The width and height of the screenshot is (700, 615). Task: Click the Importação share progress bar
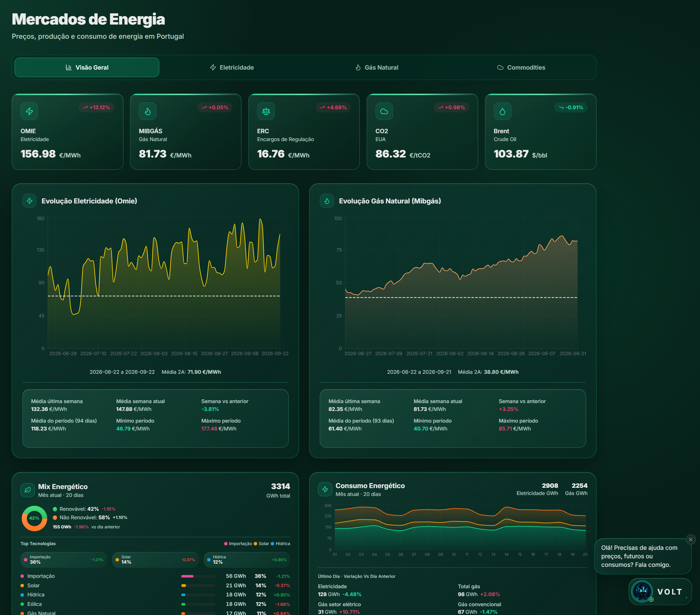(x=198, y=576)
